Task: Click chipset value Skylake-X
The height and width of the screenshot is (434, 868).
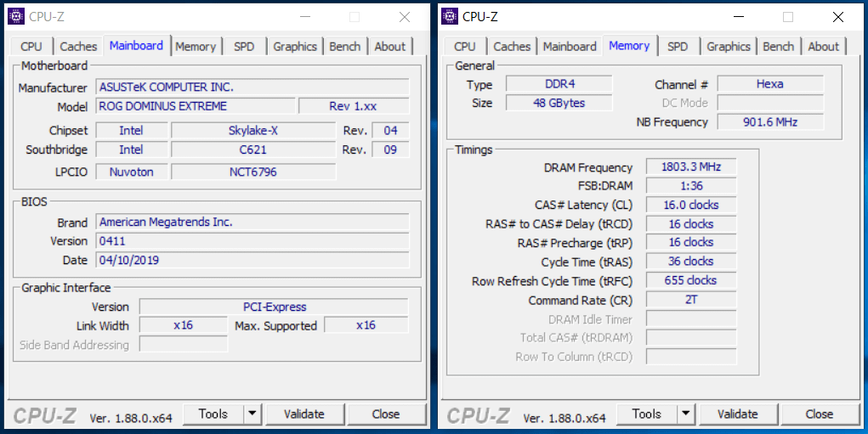Action: pyautogui.click(x=253, y=131)
